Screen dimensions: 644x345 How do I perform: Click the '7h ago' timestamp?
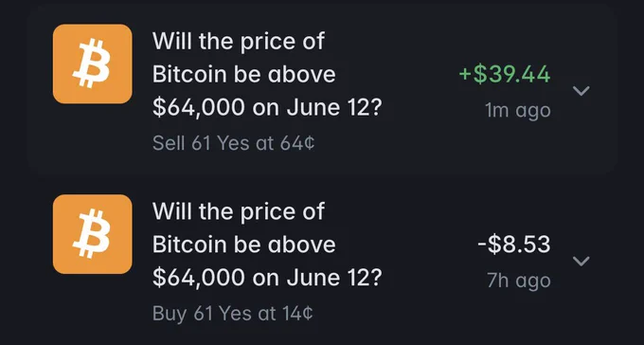point(519,281)
